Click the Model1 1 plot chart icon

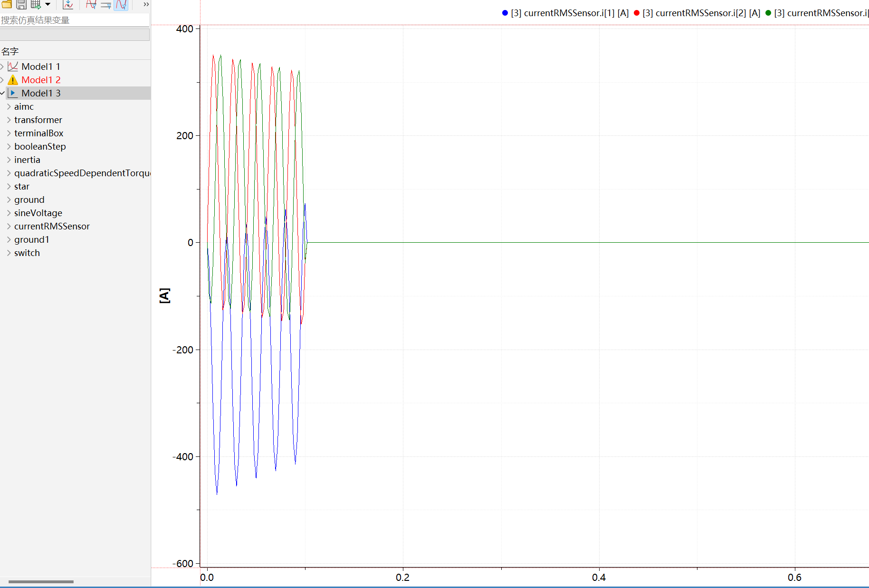coord(13,66)
